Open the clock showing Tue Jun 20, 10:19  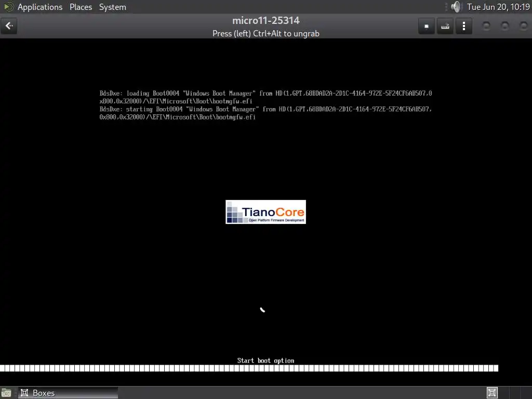click(x=498, y=7)
